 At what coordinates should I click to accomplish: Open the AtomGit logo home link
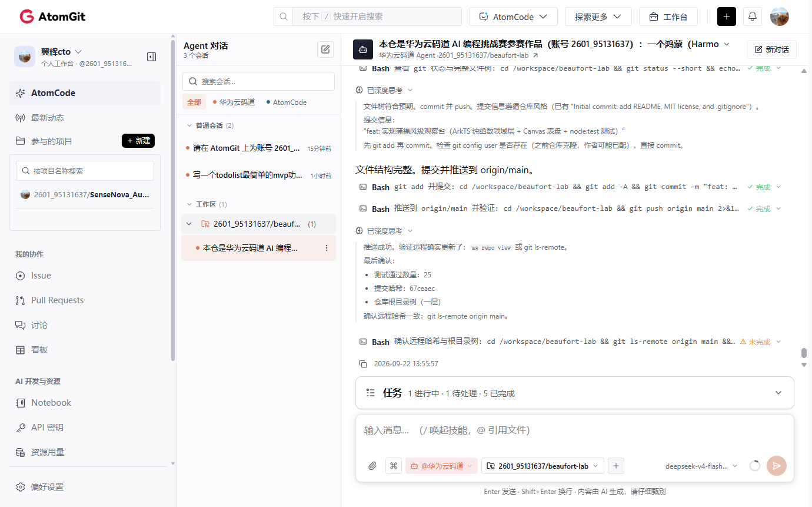click(52, 16)
